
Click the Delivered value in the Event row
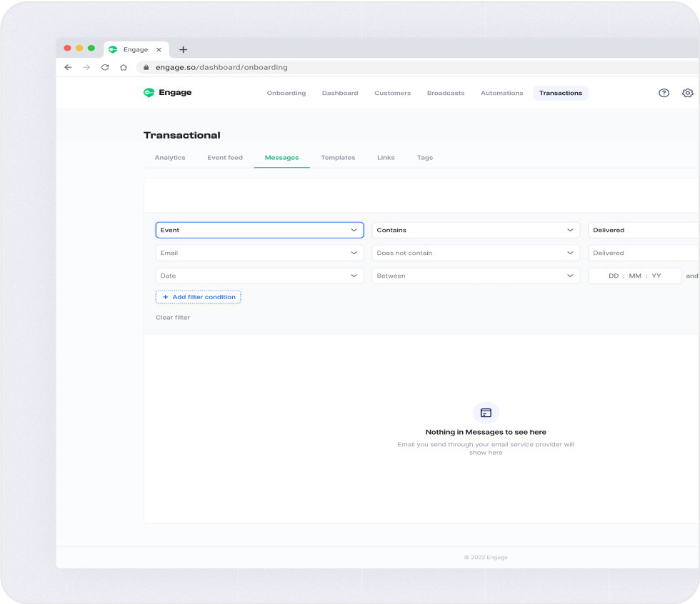click(x=644, y=230)
